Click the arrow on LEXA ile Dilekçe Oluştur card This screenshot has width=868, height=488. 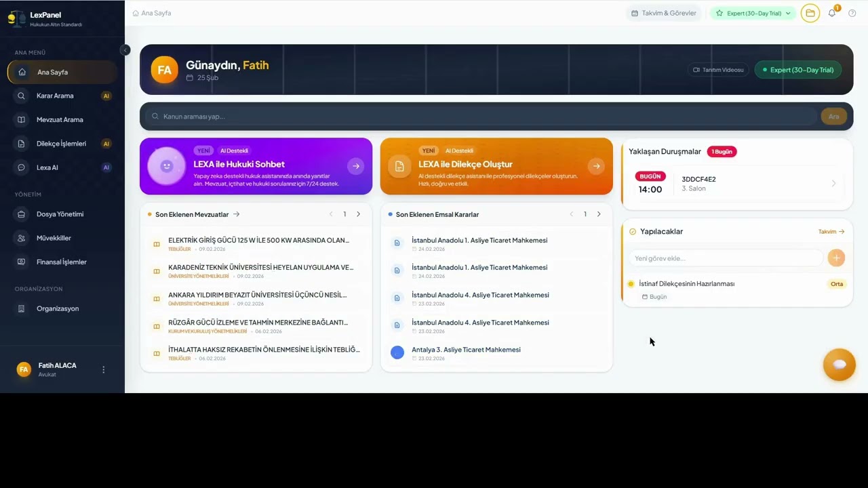(x=596, y=166)
